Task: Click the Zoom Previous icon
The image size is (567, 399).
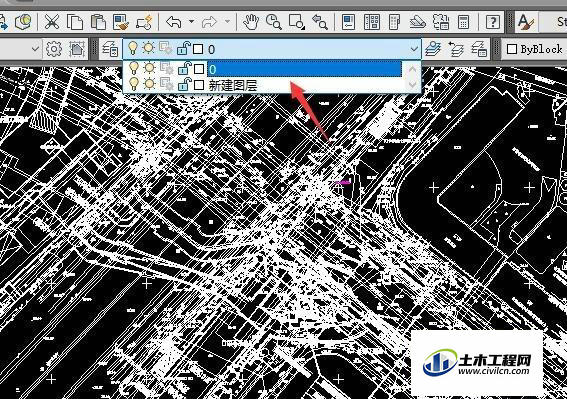Action: click(320, 22)
